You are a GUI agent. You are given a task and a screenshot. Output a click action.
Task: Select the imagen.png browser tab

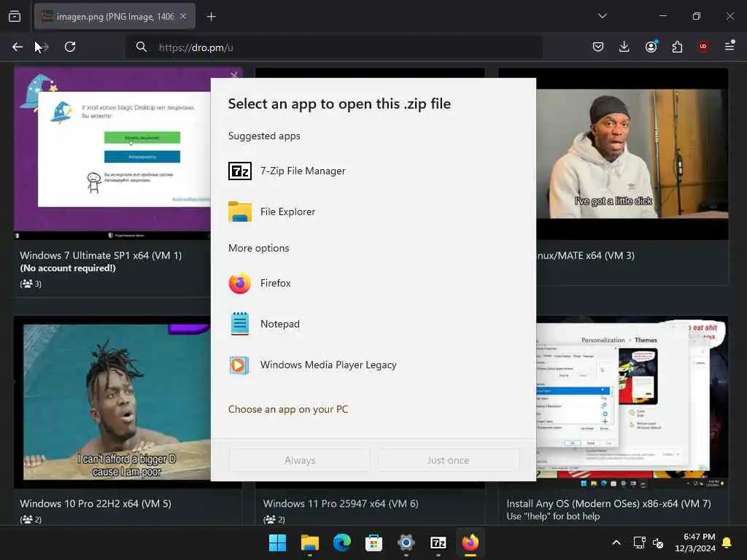tap(115, 17)
